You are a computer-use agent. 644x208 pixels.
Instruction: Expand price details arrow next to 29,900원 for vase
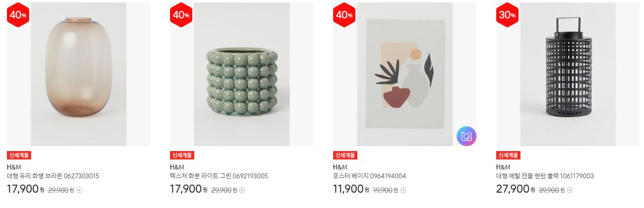[79, 190]
